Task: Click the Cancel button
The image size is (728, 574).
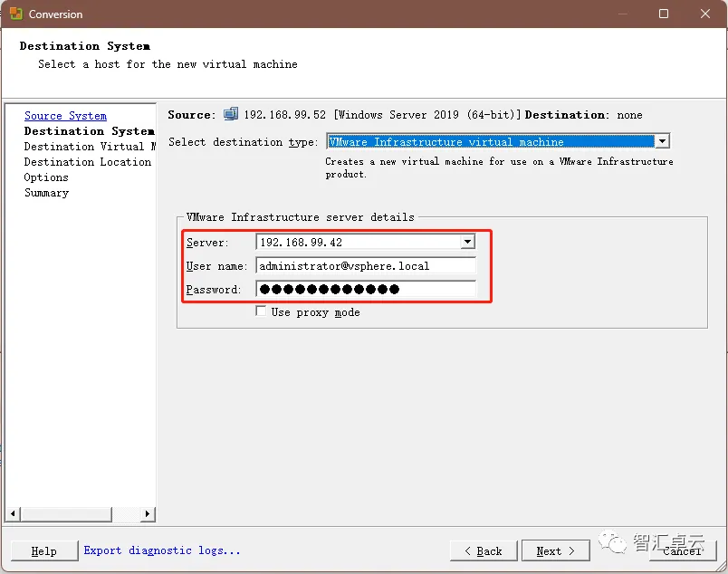Action: coord(683,550)
